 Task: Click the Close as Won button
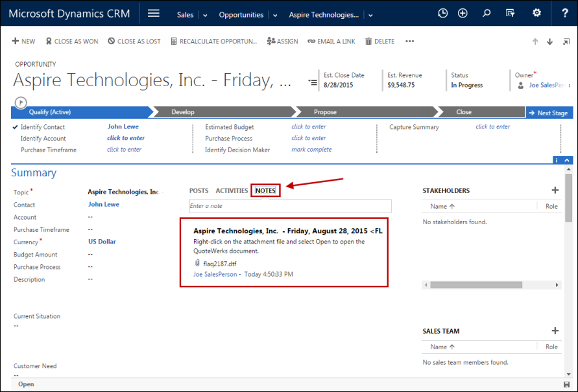(71, 41)
